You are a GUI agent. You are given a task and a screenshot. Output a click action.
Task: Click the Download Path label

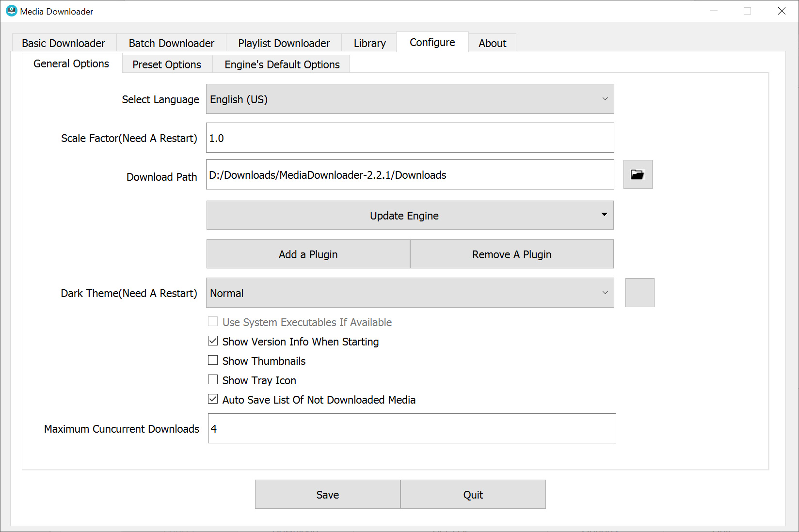coord(162,177)
